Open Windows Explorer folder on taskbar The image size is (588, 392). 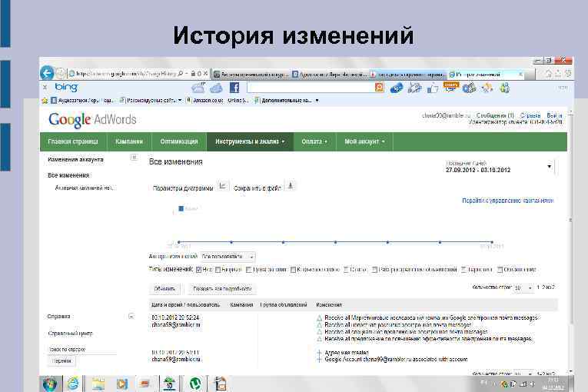click(98, 384)
